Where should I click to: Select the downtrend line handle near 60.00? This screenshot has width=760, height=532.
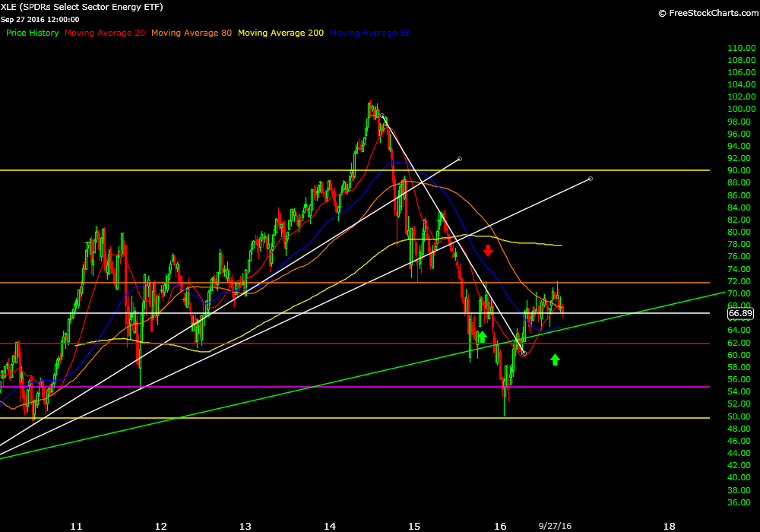[524, 353]
